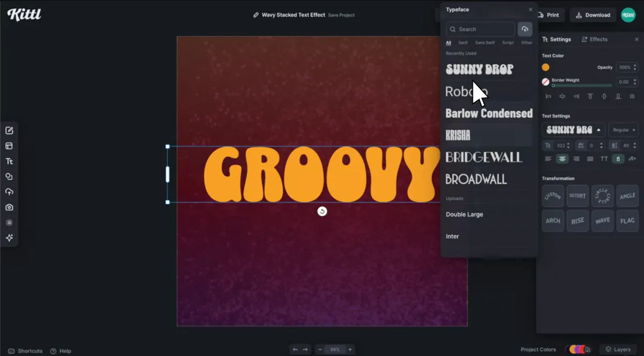This screenshot has height=356, width=644.
Task: Filter fonts by the Script category
Action: pyautogui.click(x=508, y=42)
